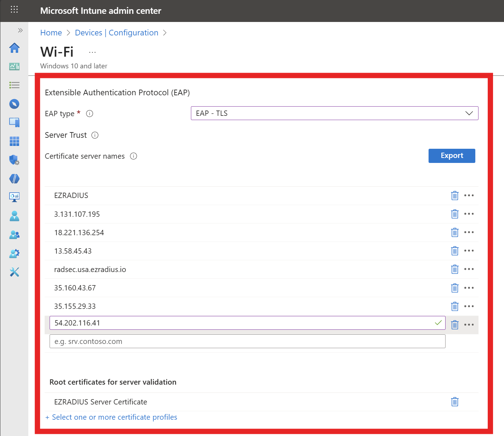
Task: Open the Groups icon in sidebar
Action: point(14,234)
